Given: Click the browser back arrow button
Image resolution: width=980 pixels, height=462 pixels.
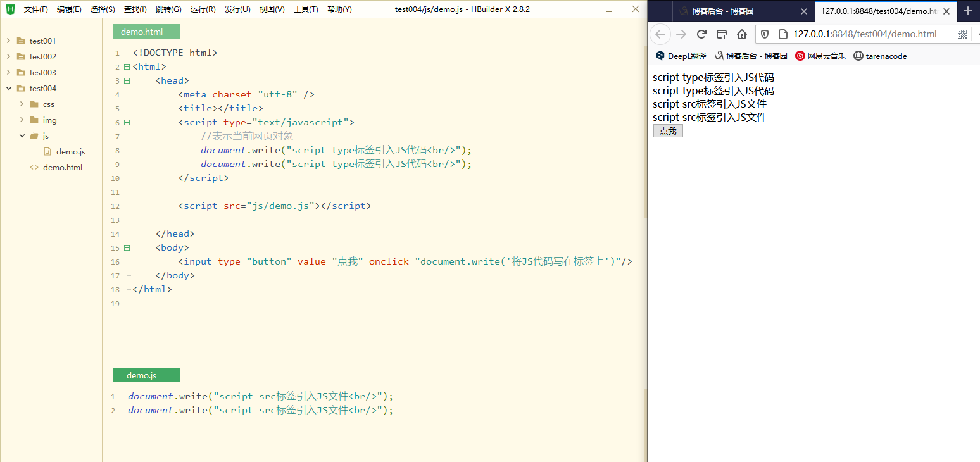Looking at the screenshot, I should (660, 34).
